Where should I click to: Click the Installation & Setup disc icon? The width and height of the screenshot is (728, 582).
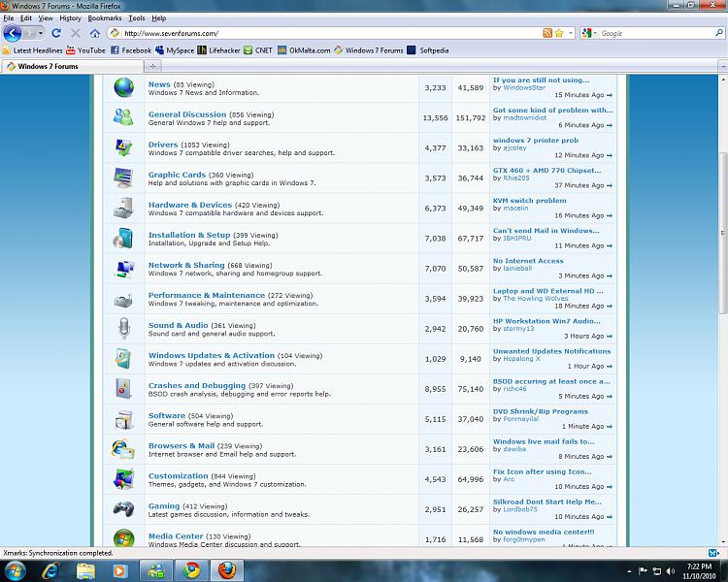coord(123,238)
